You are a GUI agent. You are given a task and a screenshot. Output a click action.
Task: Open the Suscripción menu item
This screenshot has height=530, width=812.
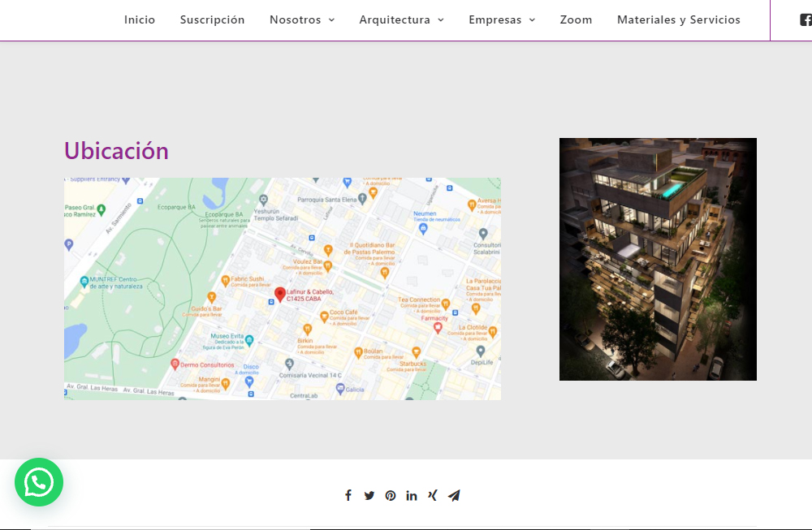212,19
